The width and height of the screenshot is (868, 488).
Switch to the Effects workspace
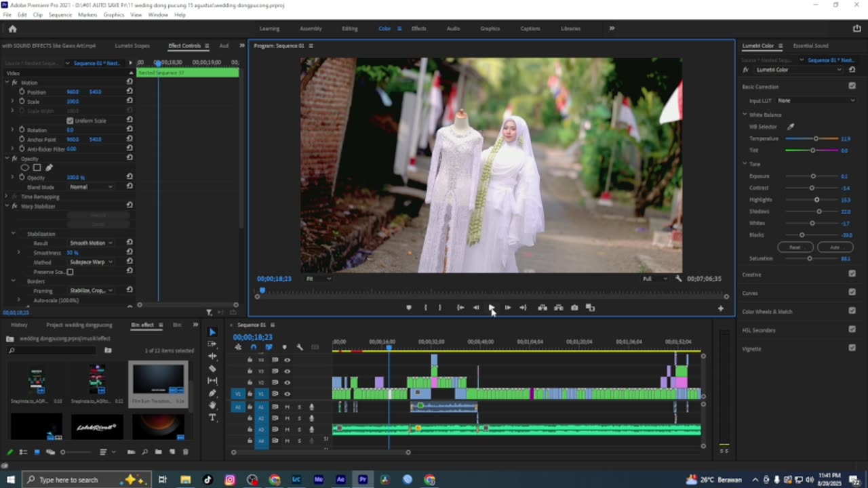419,28
